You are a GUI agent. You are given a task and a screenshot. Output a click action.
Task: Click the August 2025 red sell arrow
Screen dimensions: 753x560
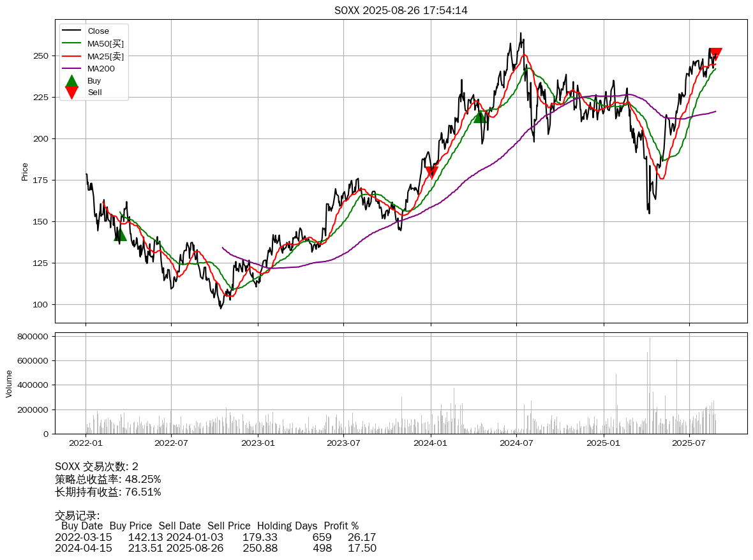pyautogui.click(x=715, y=54)
